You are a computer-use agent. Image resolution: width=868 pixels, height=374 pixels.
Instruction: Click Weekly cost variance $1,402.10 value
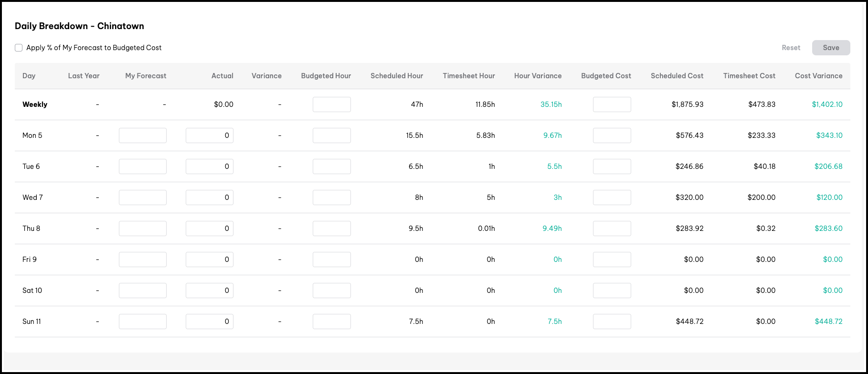[827, 104]
